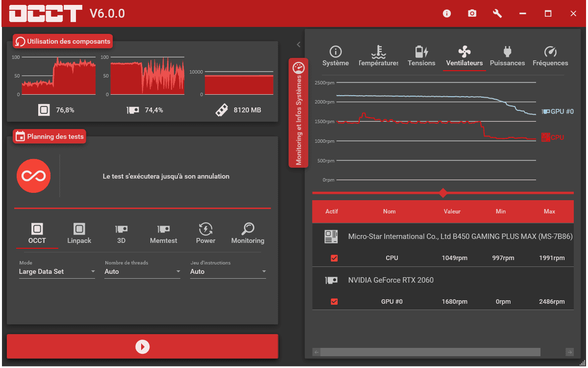Click the GPU usage history graph
This screenshot has height=368, width=588.
click(147, 76)
